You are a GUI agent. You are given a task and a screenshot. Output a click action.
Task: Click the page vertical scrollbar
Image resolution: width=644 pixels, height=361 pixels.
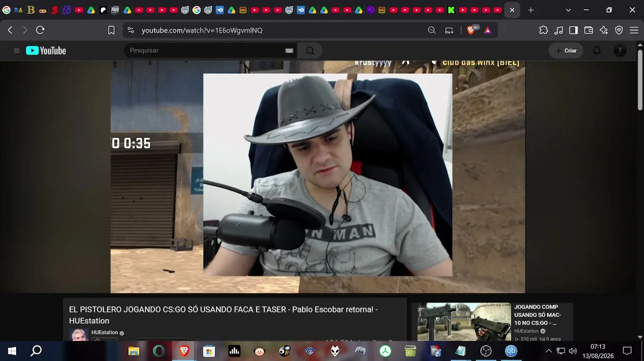click(640, 80)
